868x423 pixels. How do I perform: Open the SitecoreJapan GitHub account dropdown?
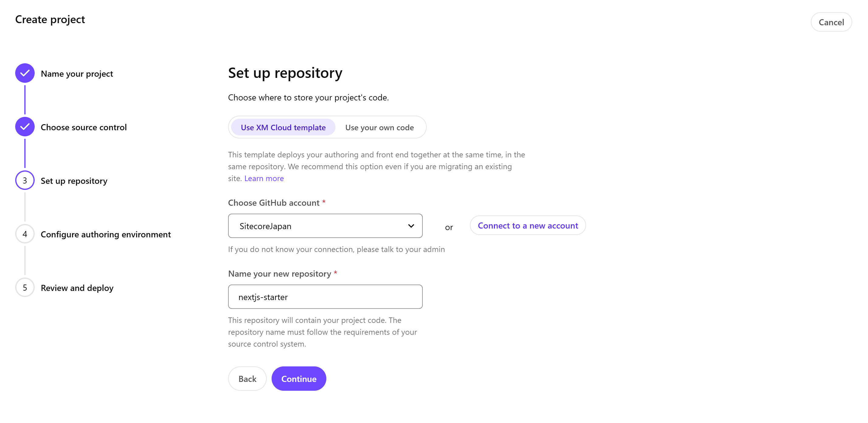click(x=325, y=226)
